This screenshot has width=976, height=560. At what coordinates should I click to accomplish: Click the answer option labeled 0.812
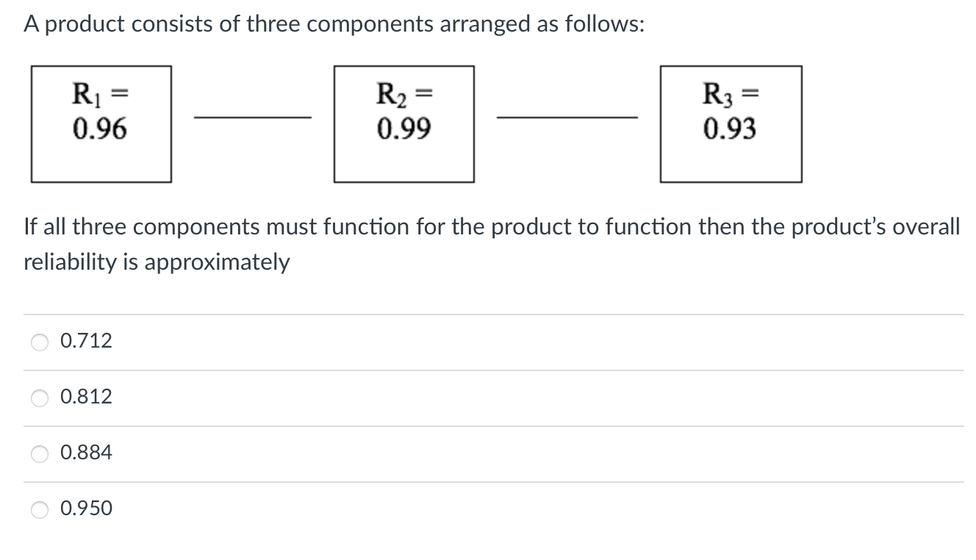[x=86, y=397]
